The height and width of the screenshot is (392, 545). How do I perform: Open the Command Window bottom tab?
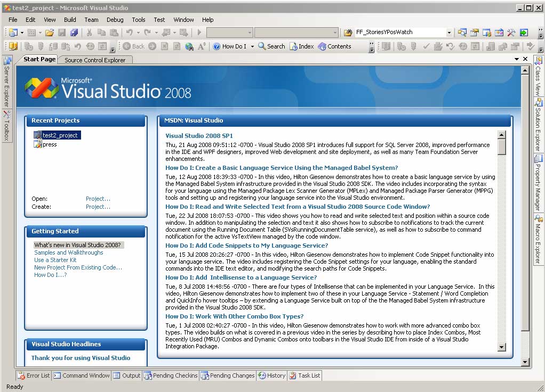pyautogui.click(x=82, y=375)
